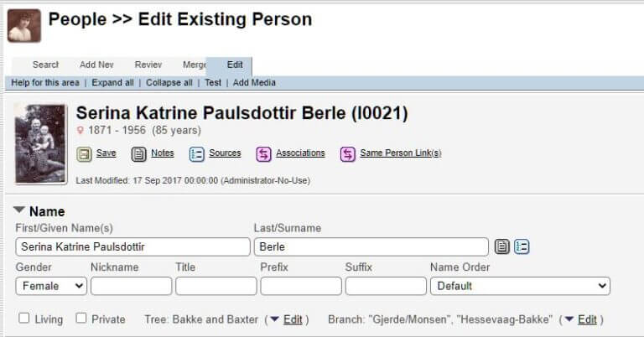This screenshot has width=644, height=337.
Task: Open name sources icon beside Surname field
Action: pyautogui.click(x=522, y=246)
